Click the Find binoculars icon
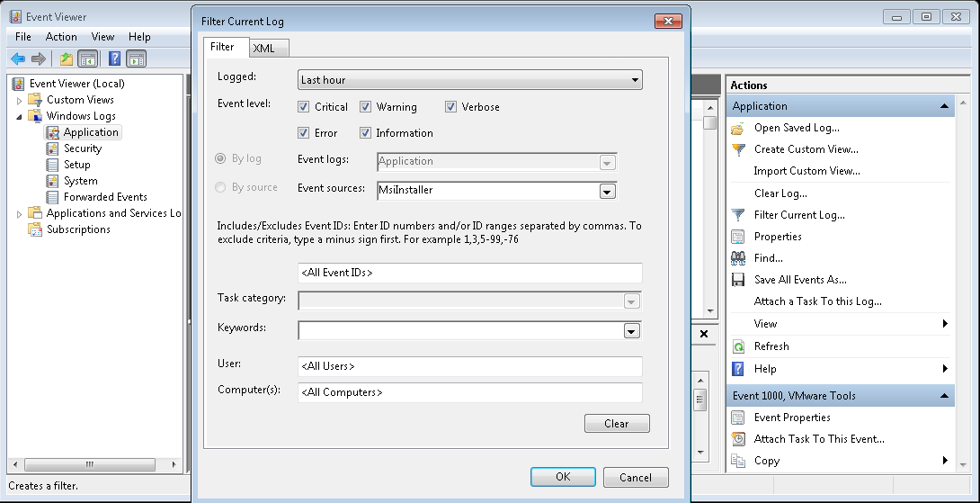The image size is (980, 503). click(738, 257)
